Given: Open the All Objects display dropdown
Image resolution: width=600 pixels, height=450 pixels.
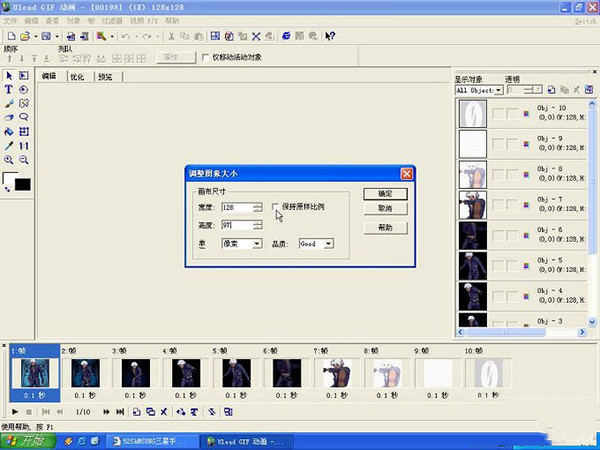Looking at the screenshot, I should click(x=498, y=90).
